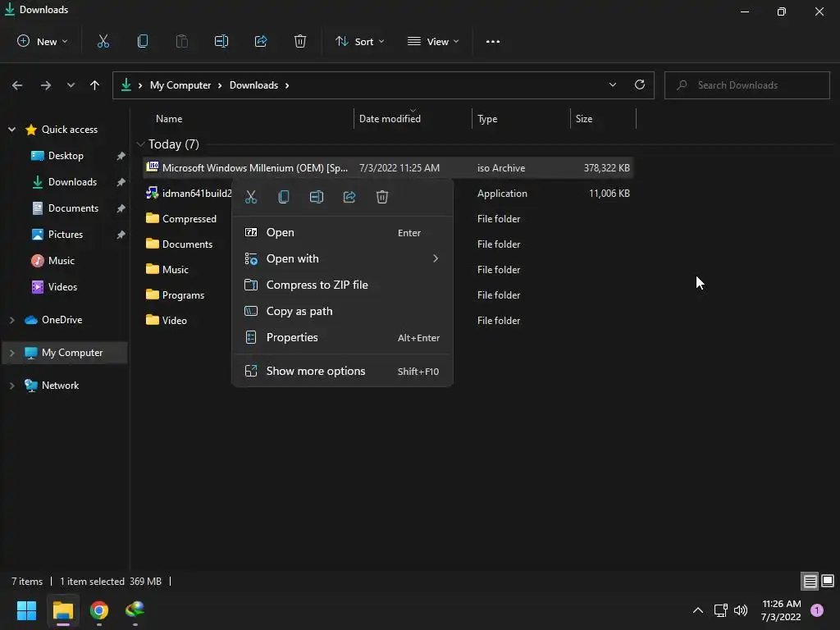Click the Copy icon in the top toolbar
The width and height of the screenshot is (840, 630).
tap(143, 41)
